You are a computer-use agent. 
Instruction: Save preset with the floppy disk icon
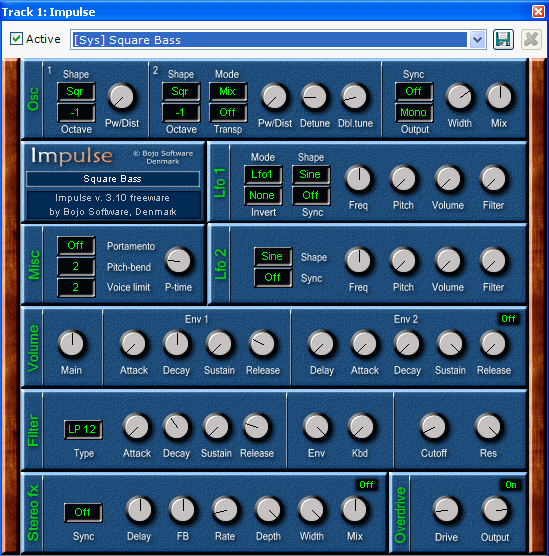click(x=503, y=39)
